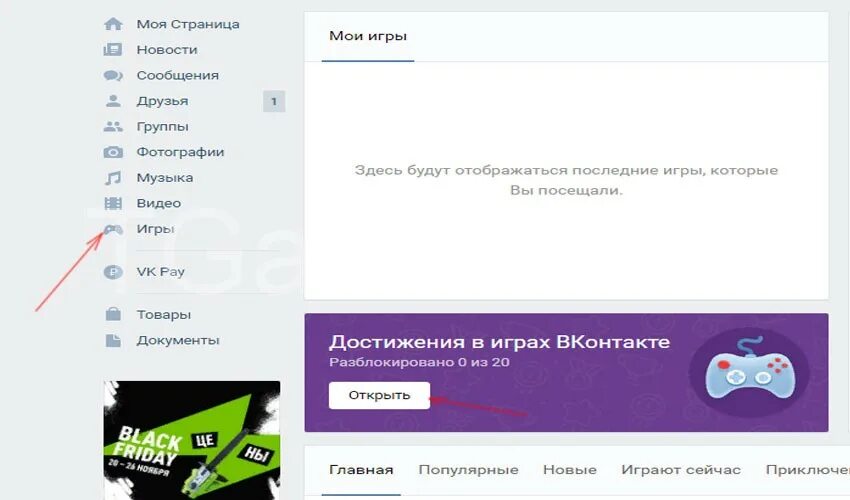Go to Новости feed

[167, 50]
